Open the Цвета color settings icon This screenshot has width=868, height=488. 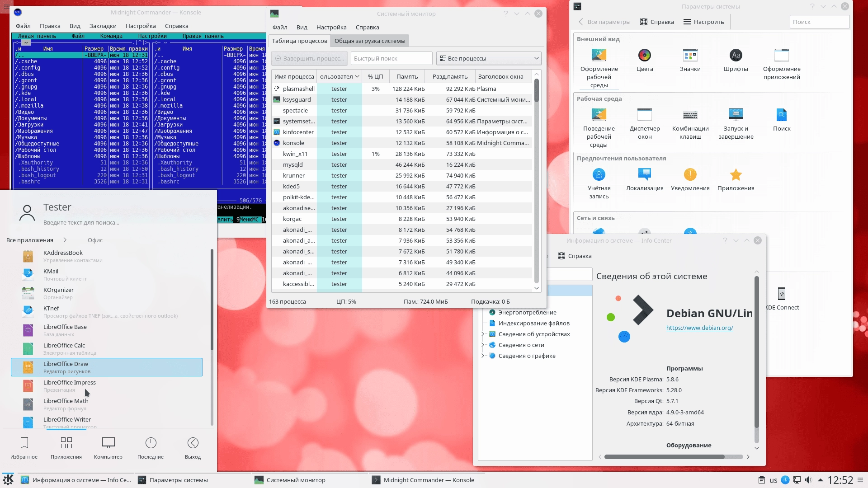click(x=645, y=56)
